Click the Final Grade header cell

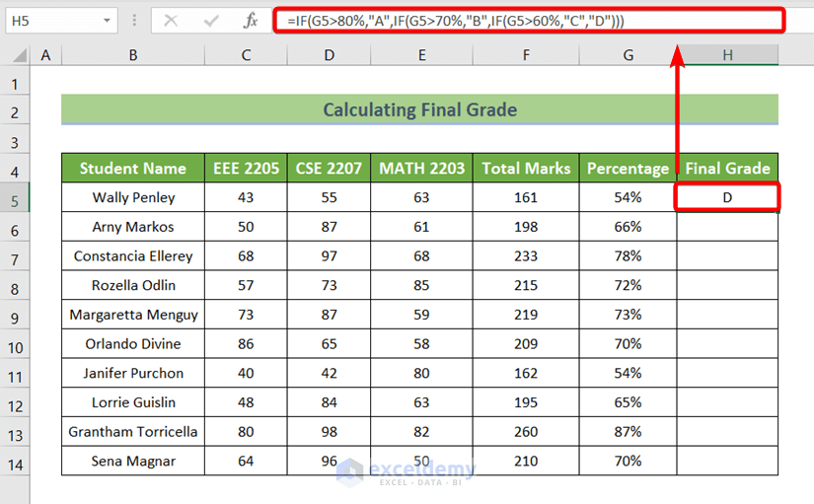click(728, 169)
